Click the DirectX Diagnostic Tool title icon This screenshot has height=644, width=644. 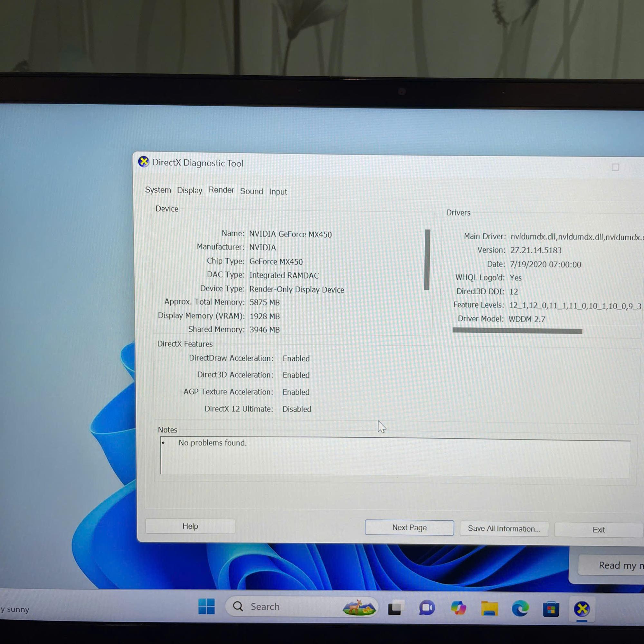(x=144, y=162)
